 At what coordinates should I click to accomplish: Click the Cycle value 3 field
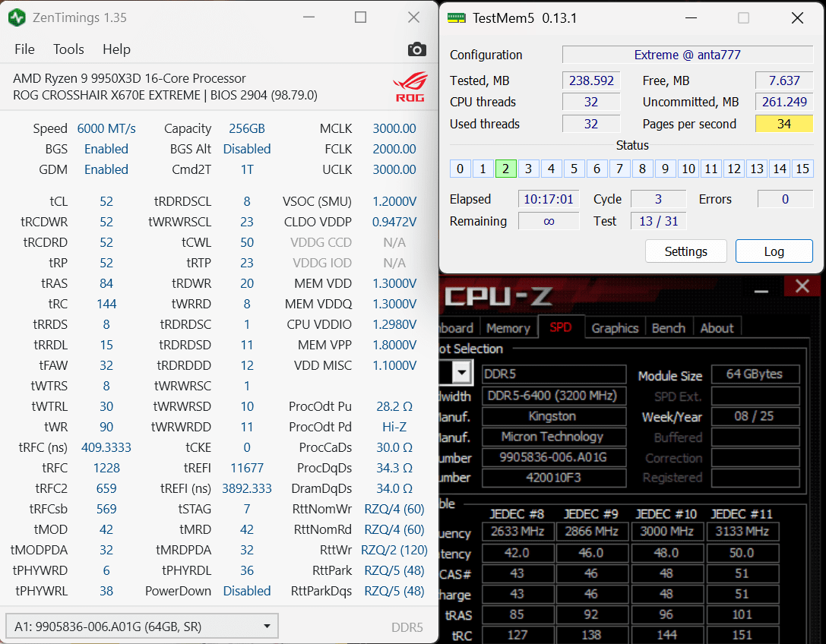point(658,199)
